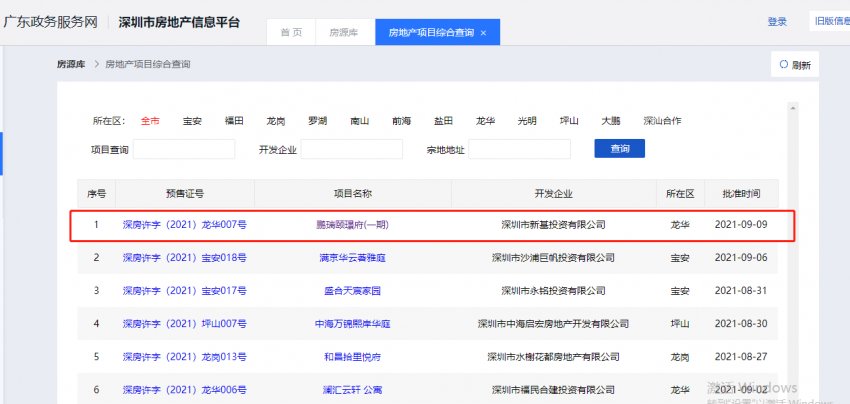The width and height of the screenshot is (850, 404).
Task: Filter by district 坪山
Action: tap(569, 121)
